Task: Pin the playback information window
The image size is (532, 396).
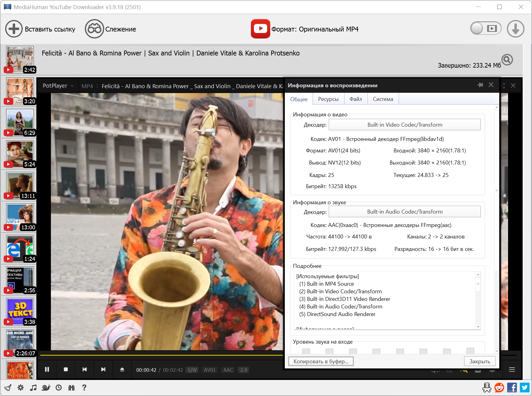Action: click(480, 85)
